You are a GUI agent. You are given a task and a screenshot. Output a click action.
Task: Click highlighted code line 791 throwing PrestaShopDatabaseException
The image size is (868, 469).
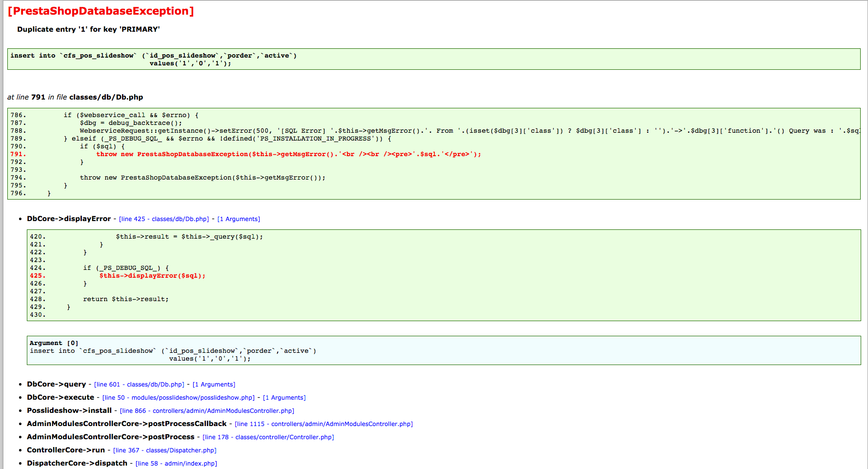[288, 154]
